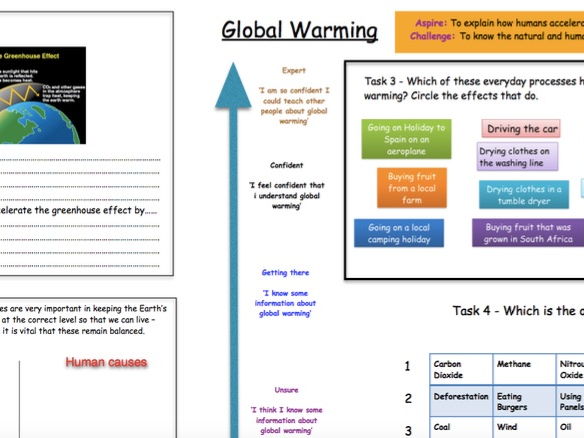Viewport: 584px width, 438px height.
Task: Click the Methane table cell
Action: [x=524, y=369]
